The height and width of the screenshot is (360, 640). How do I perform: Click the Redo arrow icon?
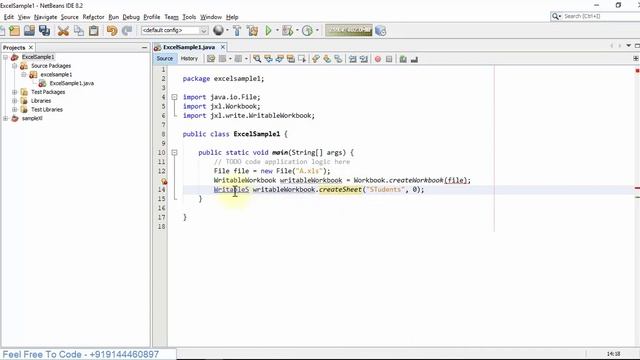coord(127,31)
